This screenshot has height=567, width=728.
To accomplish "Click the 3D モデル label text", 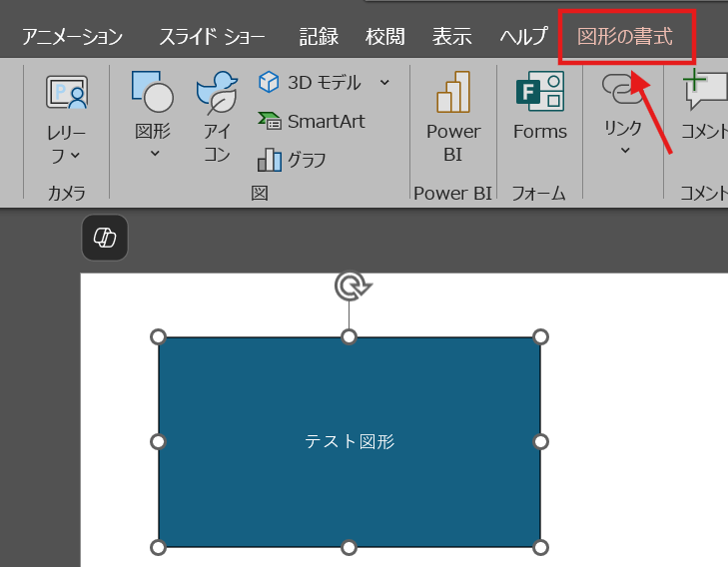I will [325, 83].
